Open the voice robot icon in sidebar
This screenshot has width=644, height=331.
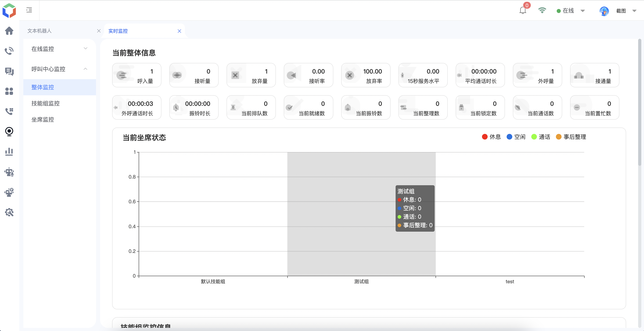point(9,172)
